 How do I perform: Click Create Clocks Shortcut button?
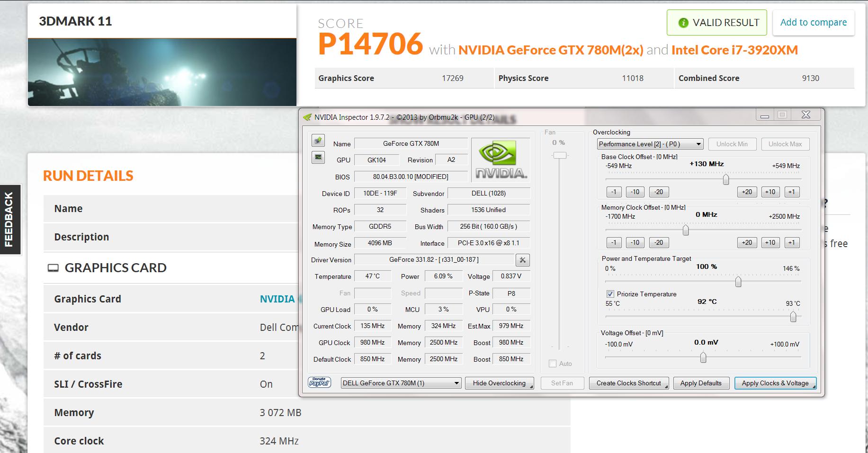pyautogui.click(x=628, y=383)
